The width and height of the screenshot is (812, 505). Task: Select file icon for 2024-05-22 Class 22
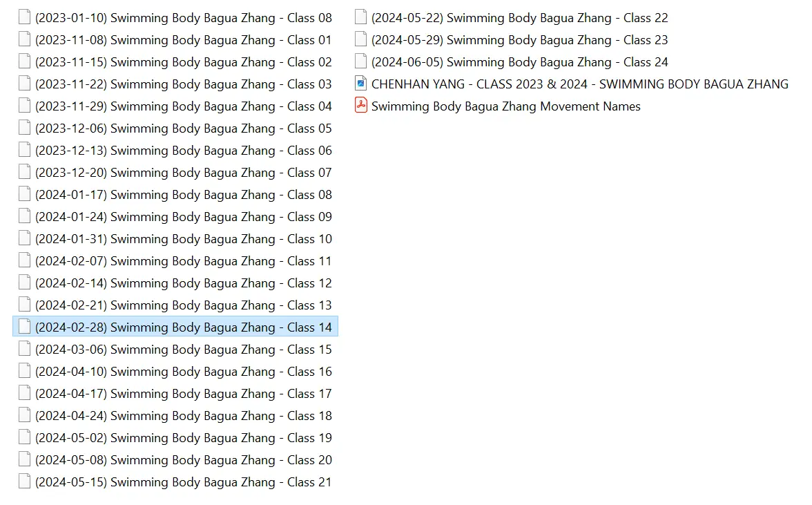click(360, 18)
